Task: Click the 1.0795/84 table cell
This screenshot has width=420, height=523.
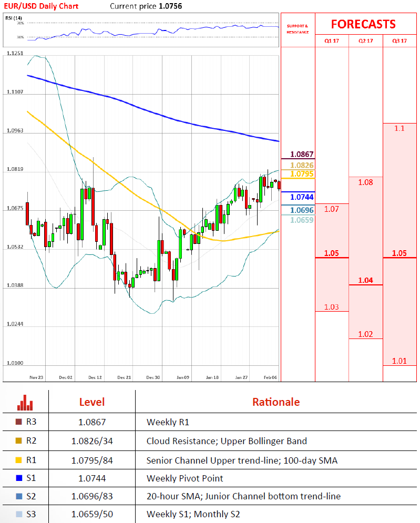Action: pyautogui.click(x=92, y=460)
